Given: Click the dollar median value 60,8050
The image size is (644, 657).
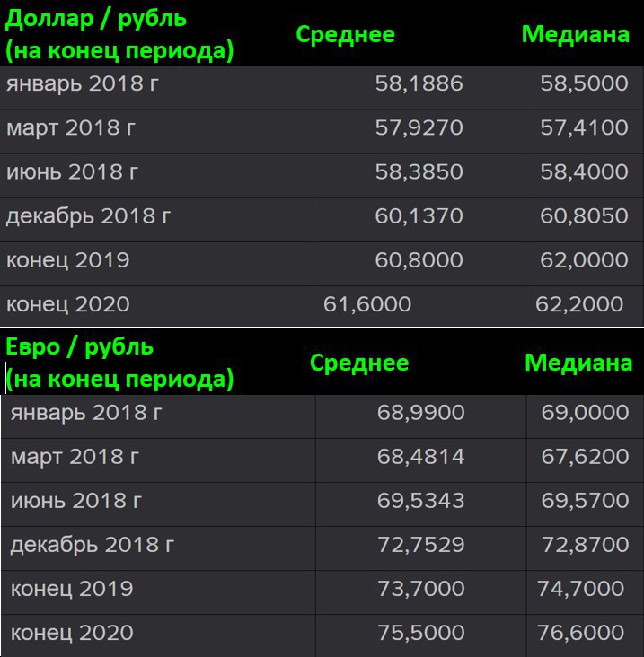Looking at the screenshot, I should pyautogui.click(x=584, y=216).
